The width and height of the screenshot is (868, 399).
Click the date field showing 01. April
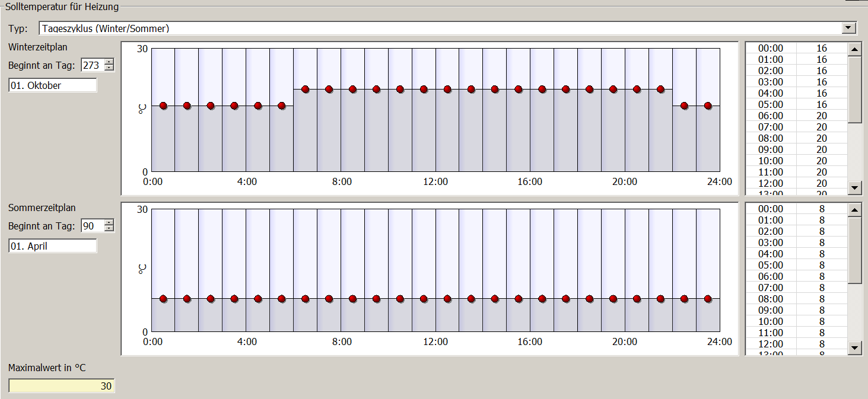(x=53, y=246)
